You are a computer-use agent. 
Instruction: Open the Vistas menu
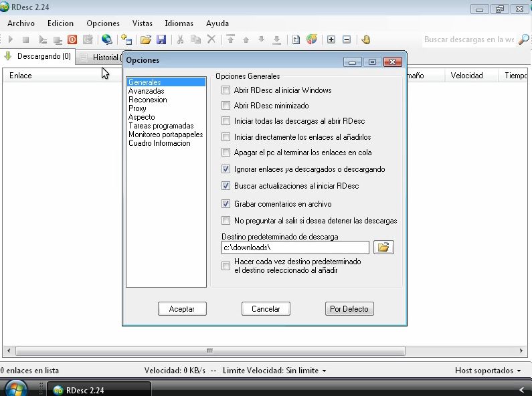click(x=142, y=23)
